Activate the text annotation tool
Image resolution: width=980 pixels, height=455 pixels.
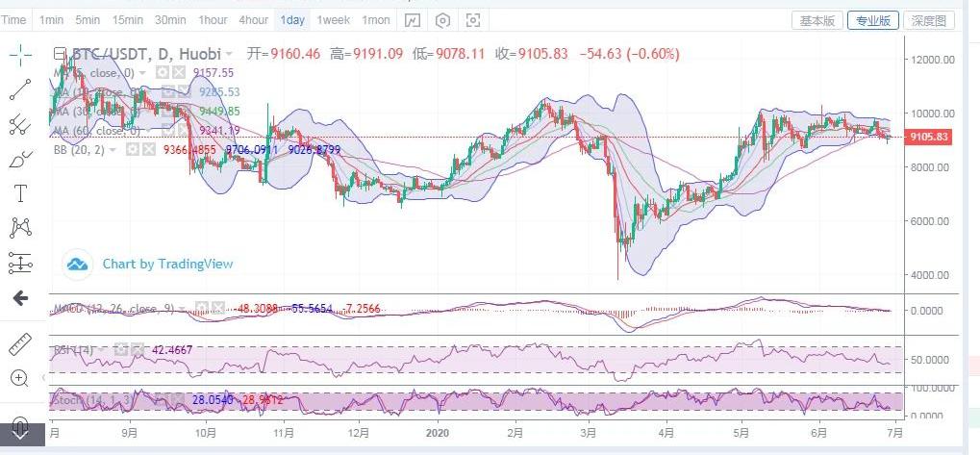pyautogui.click(x=20, y=193)
